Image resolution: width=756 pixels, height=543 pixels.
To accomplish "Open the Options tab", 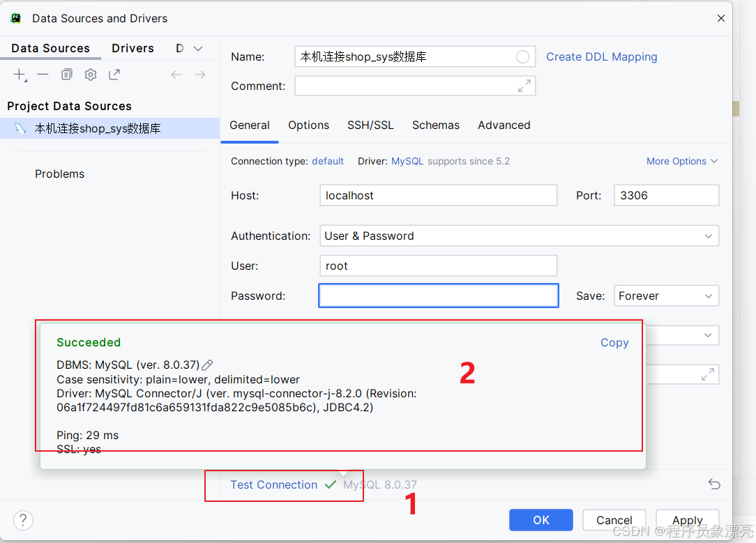I will [308, 125].
